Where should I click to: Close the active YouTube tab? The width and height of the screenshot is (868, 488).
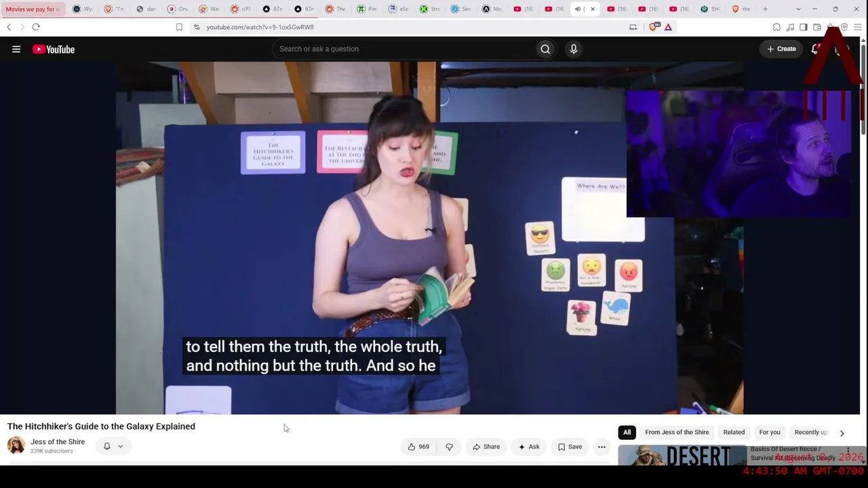coord(593,9)
